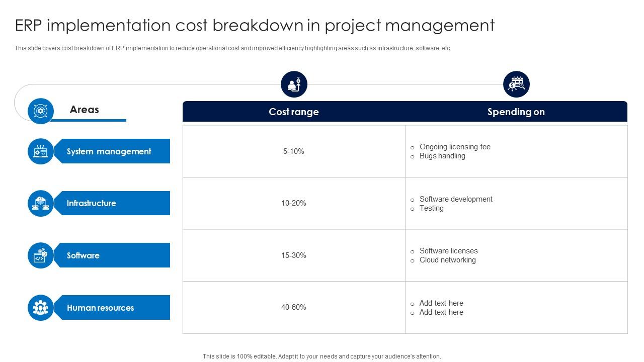This screenshot has height=362, width=644.
Task: Click the System management monitor icon
Action: [40, 151]
